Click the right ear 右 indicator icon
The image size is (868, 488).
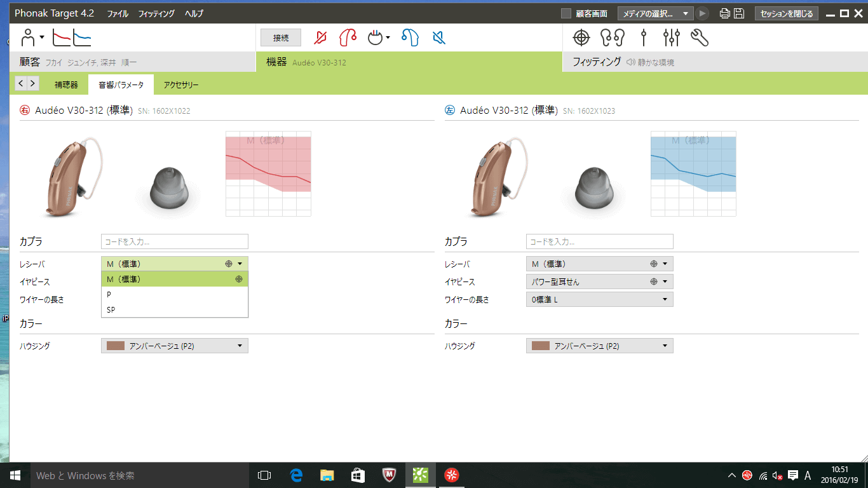point(25,110)
